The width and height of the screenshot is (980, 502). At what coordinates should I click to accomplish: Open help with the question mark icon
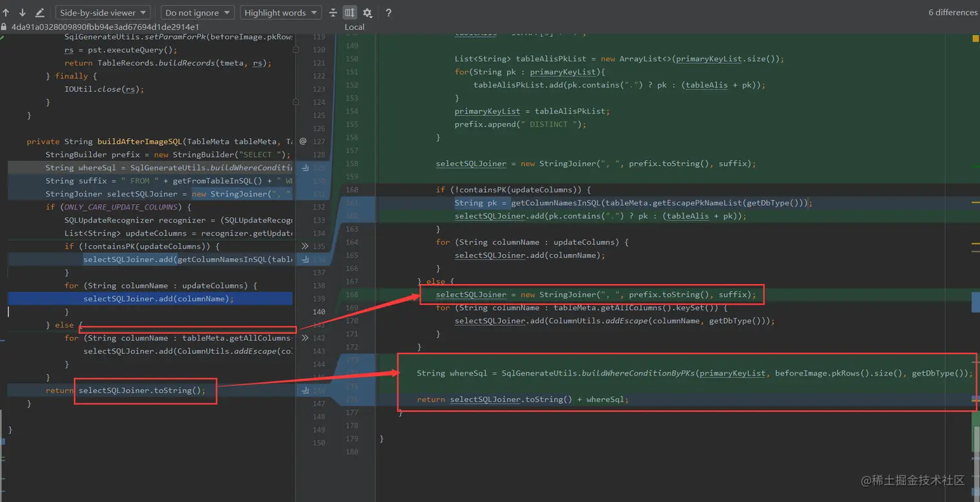coord(388,12)
